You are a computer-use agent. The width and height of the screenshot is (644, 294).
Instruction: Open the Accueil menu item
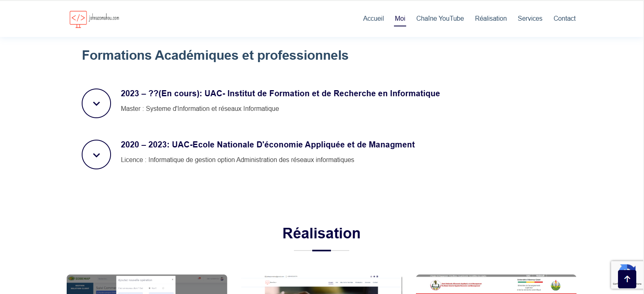(373, 19)
